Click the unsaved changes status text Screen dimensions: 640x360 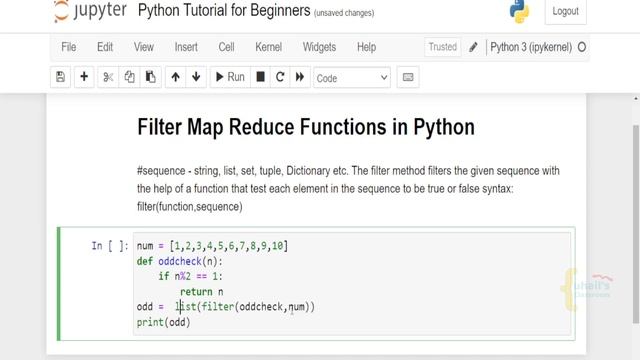tap(344, 13)
